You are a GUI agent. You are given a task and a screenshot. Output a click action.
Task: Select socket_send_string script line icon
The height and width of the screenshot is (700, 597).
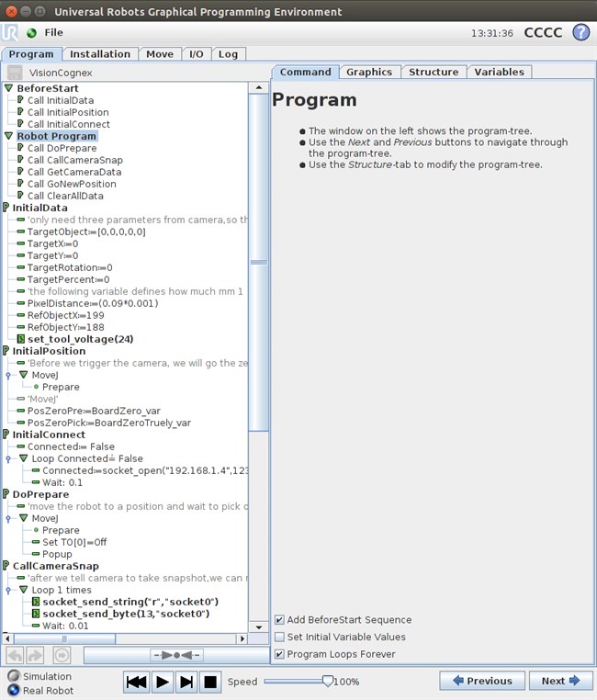36,602
